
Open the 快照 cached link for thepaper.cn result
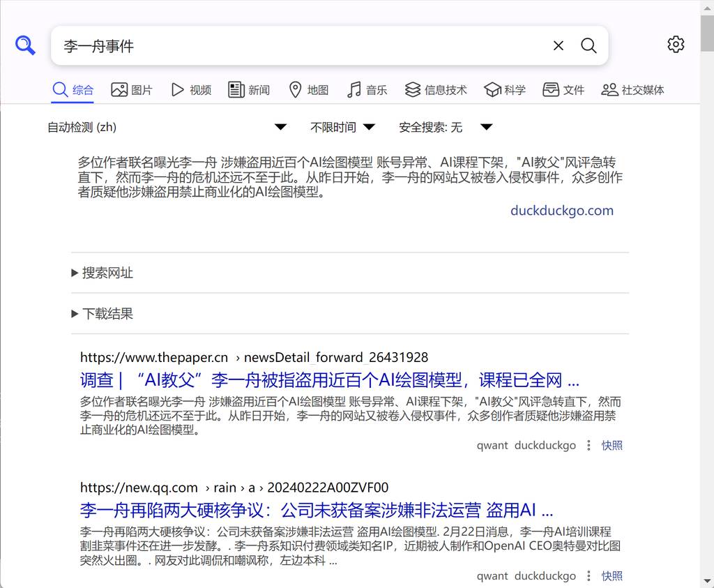(x=612, y=445)
